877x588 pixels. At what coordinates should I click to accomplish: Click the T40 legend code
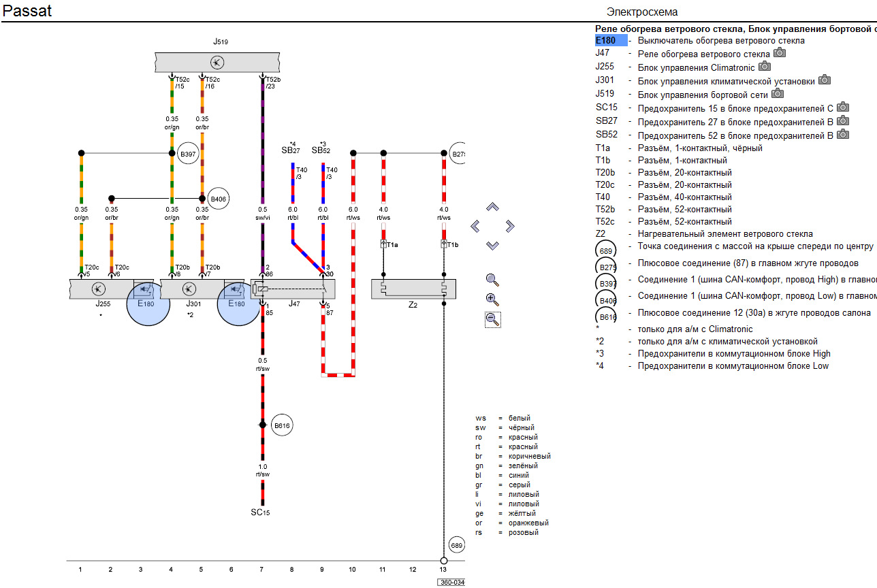click(x=603, y=197)
